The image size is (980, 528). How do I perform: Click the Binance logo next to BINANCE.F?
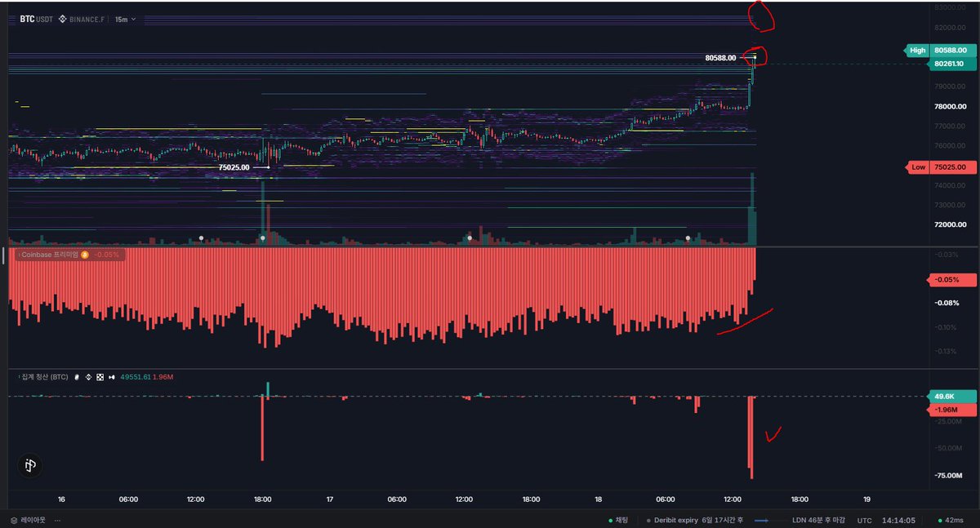click(x=62, y=18)
